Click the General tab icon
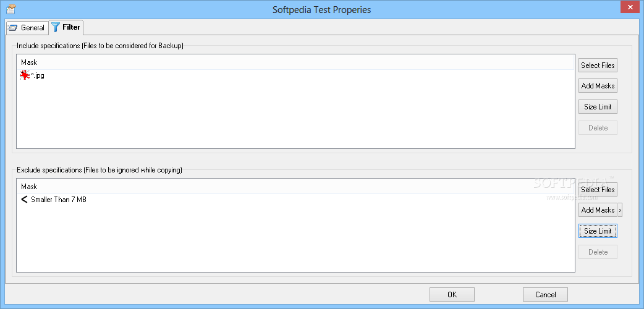 [x=13, y=28]
